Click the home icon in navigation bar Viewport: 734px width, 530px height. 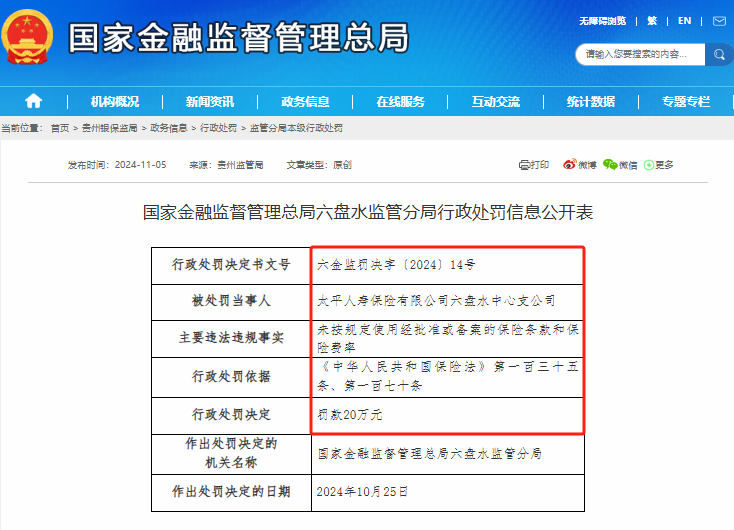(x=33, y=101)
